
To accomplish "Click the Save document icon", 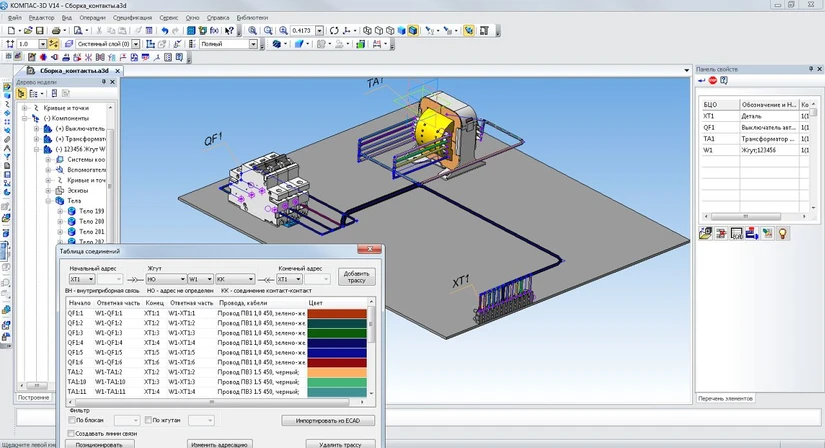I will coord(38,31).
